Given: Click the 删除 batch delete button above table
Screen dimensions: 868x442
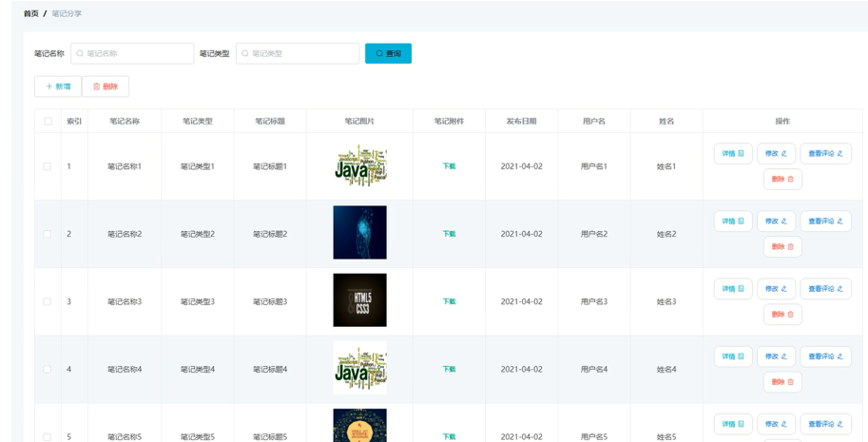Looking at the screenshot, I should coord(106,86).
